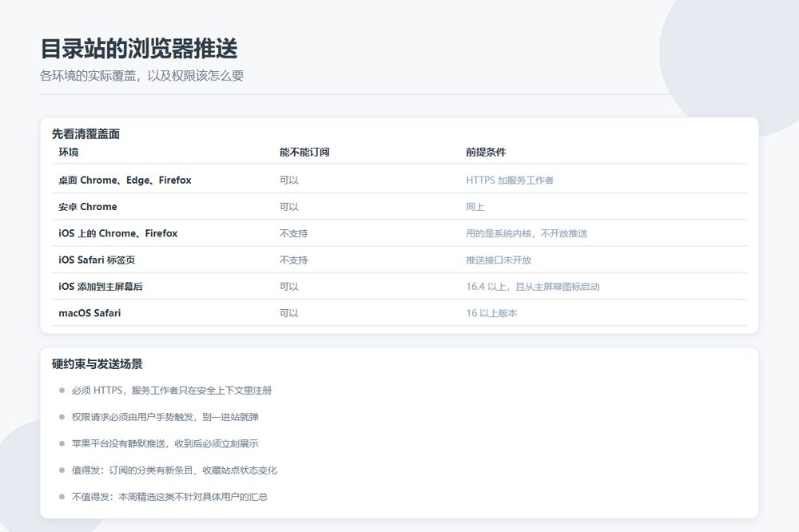799x532 pixels.
Task: Click the cell 同上
Action: 475,206
